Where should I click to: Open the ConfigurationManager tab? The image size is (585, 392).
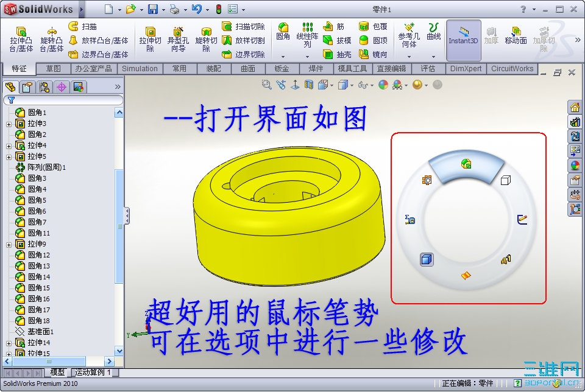[x=44, y=87]
